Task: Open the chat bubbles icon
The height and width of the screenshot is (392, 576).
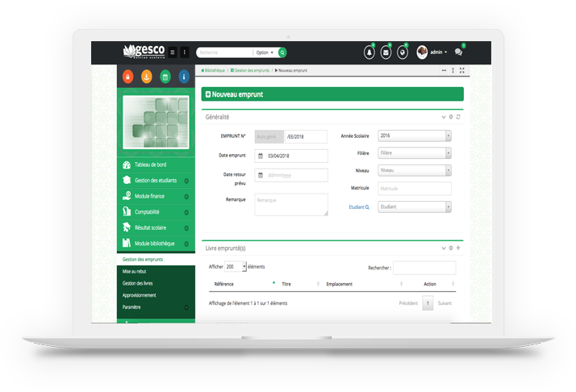Action: [458, 52]
